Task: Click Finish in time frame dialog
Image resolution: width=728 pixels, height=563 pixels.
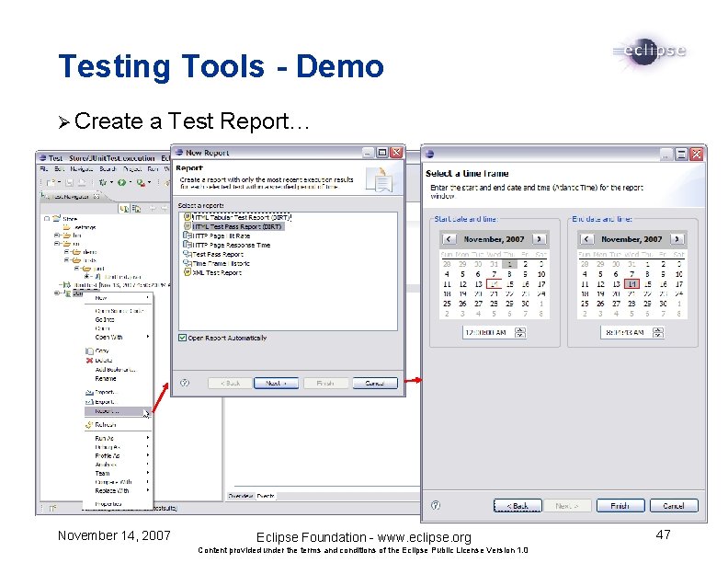Action: click(x=620, y=506)
